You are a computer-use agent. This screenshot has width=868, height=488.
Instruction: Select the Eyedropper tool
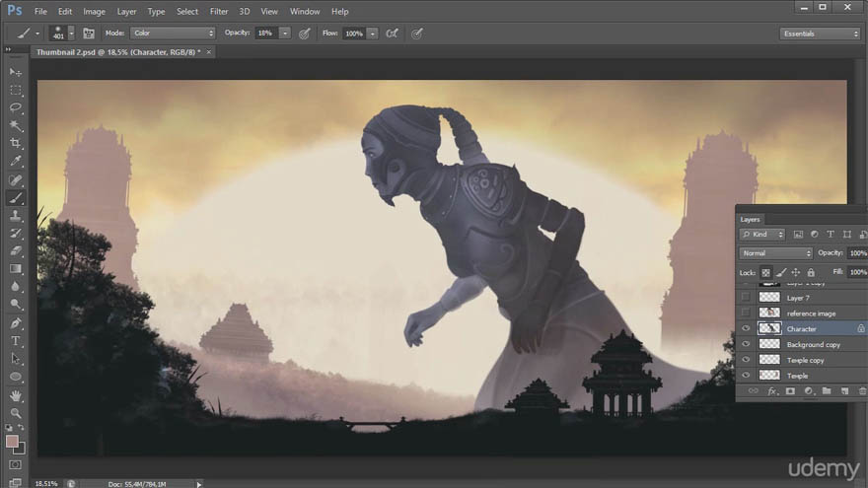point(16,161)
